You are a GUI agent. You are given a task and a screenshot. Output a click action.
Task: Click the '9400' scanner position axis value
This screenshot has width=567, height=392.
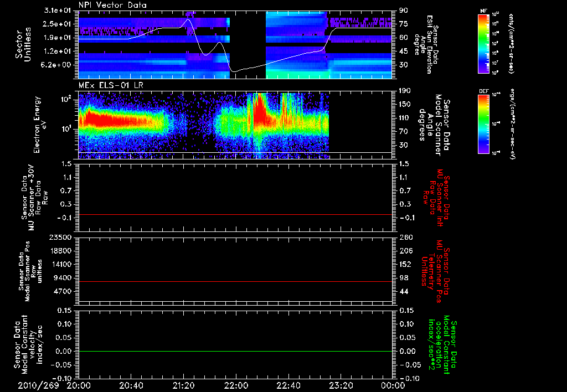pos(63,278)
